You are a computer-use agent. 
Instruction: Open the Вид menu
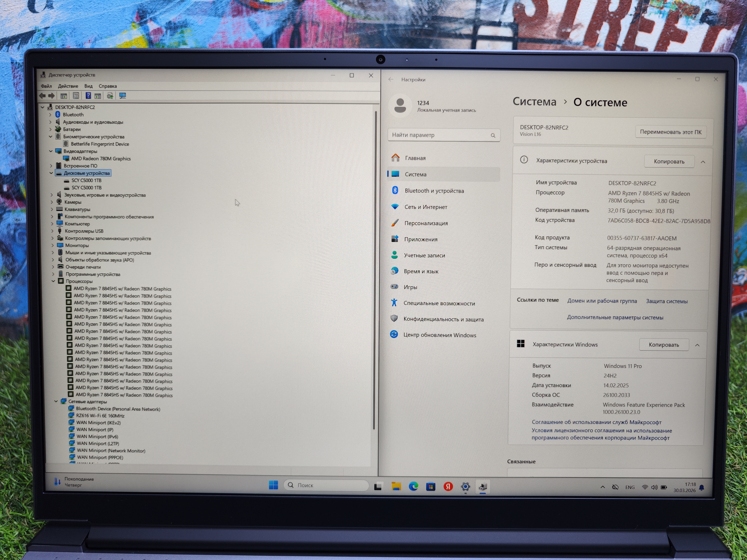(88, 86)
